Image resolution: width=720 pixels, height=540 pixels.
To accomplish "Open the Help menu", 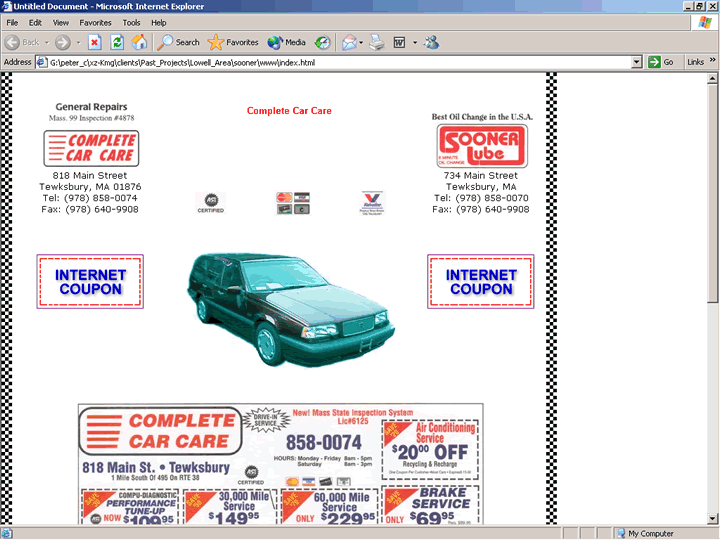I will 159,22.
